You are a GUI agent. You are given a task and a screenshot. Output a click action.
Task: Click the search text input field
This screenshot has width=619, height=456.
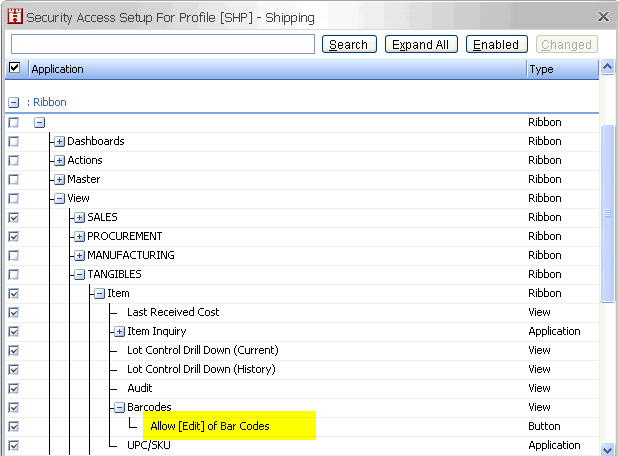pos(163,45)
